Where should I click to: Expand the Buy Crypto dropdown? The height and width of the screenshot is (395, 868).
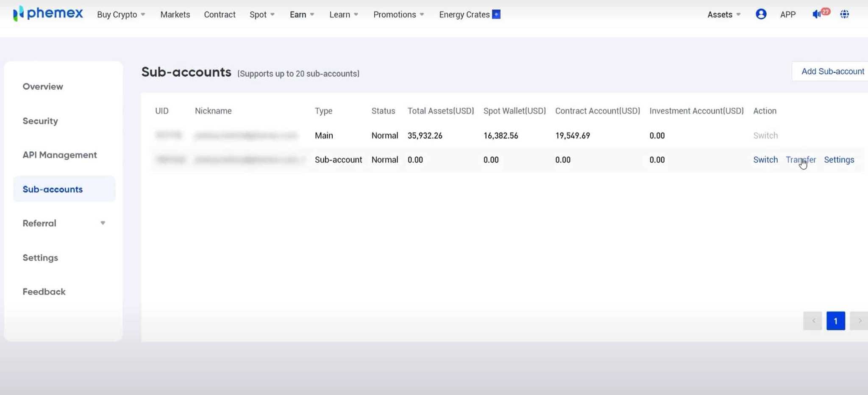[x=121, y=14]
